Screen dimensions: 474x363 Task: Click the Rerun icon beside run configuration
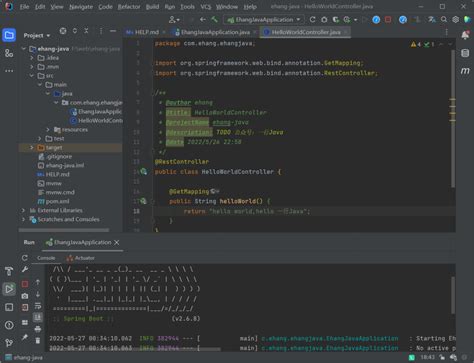click(x=312, y=20)
